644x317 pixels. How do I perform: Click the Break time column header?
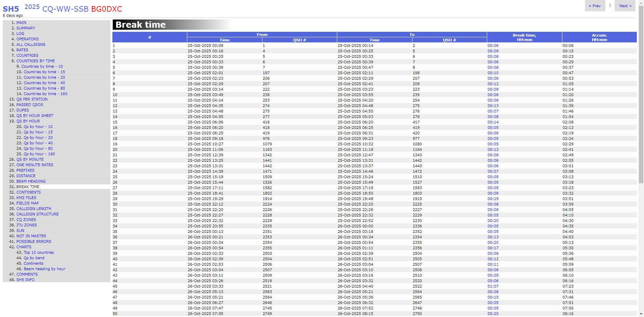pos(524,37)
